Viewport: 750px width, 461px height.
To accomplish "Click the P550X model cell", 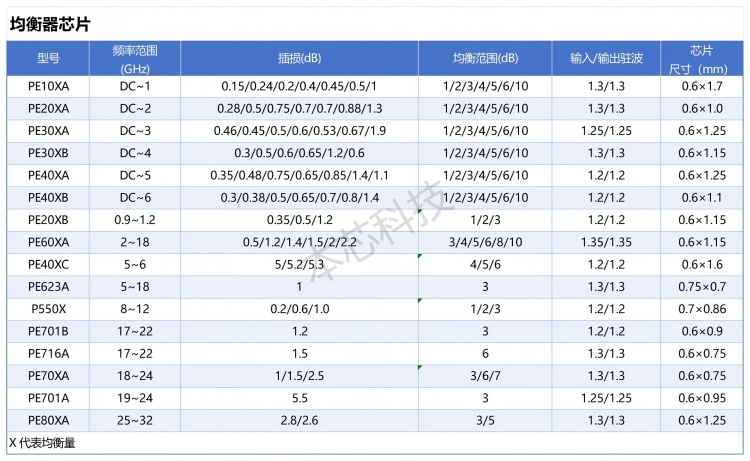I will pyautogui.click(x=48, y=309).
